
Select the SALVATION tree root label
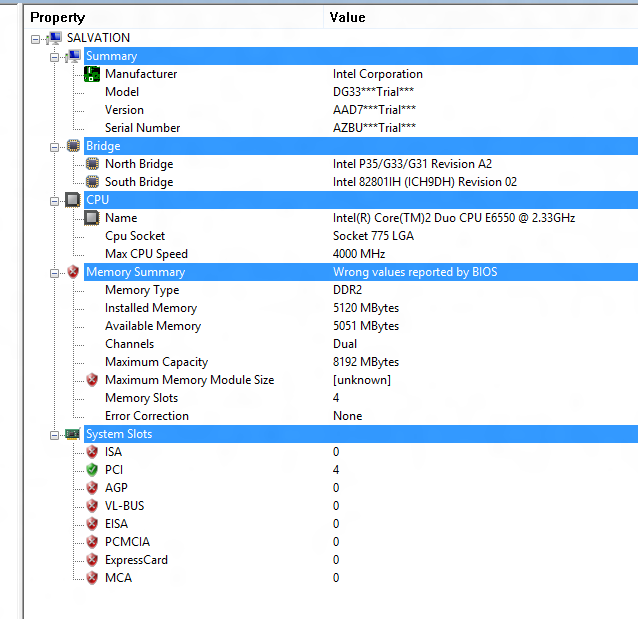pos(98,38)
